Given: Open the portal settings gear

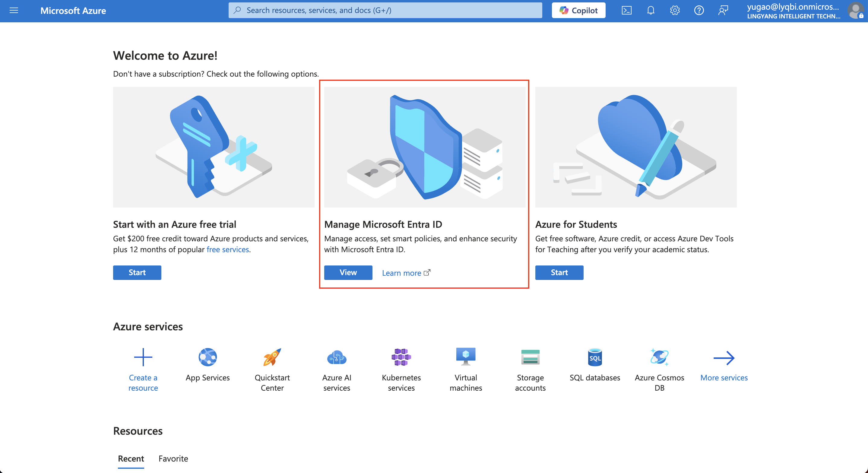Looking at the screenshot, I should tap(675, 11).
